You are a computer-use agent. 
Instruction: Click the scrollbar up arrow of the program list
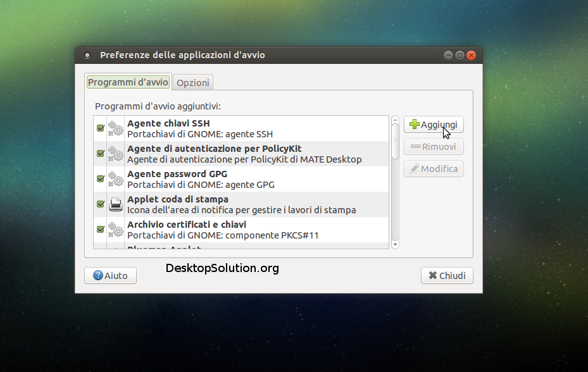(395, 120)
